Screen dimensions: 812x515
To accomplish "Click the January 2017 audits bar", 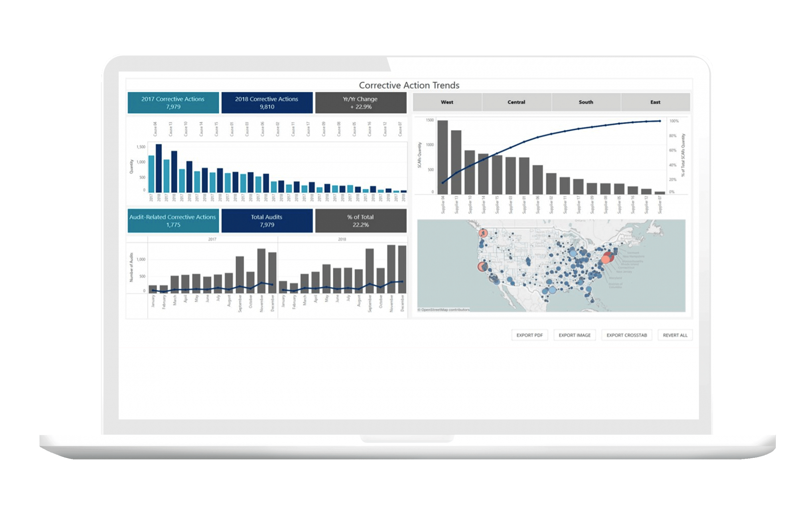I will click(x=153, y=290).
